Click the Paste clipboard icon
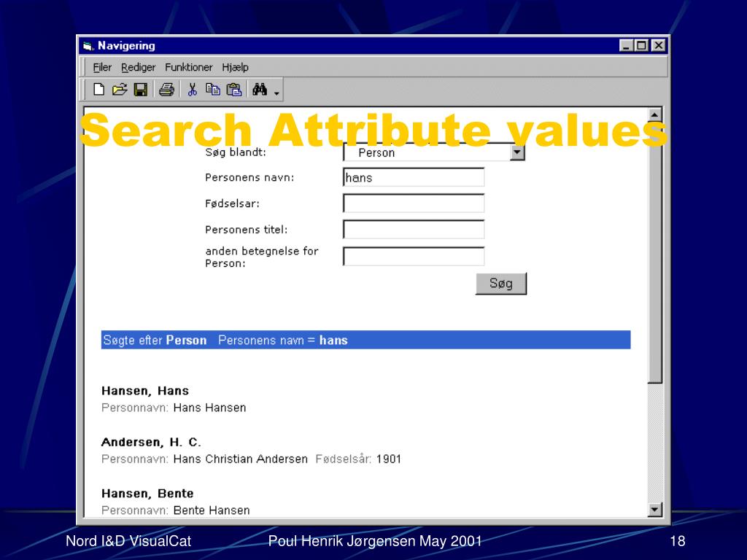Screen dimensions: 747x560 pos(233,90)
